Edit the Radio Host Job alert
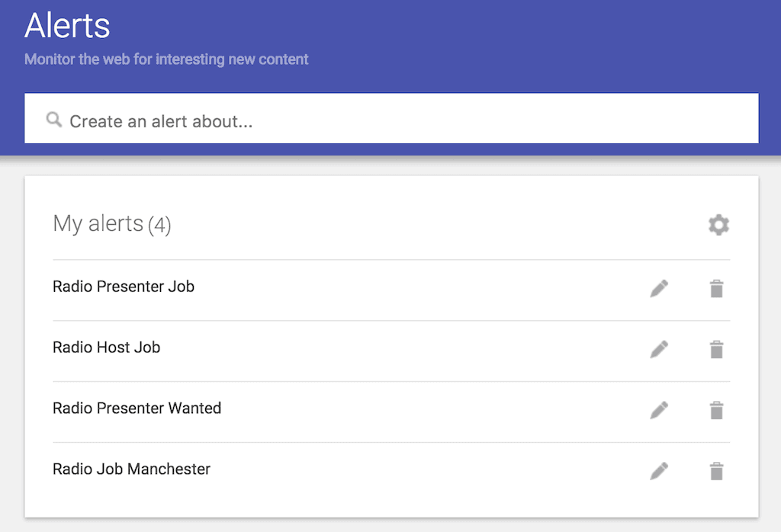 coord(659,349)
